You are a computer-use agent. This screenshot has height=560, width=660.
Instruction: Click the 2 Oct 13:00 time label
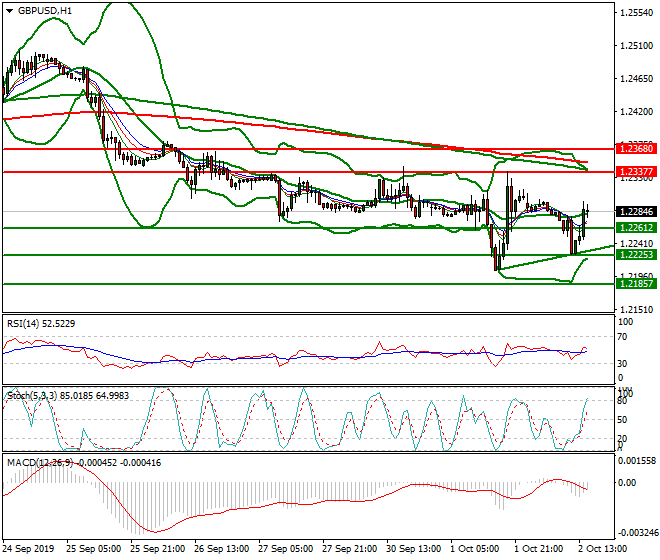[602, 549]
